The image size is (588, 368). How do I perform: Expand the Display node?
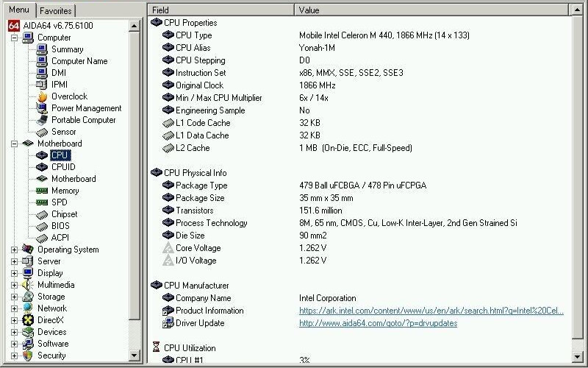[x=14, y=273]
